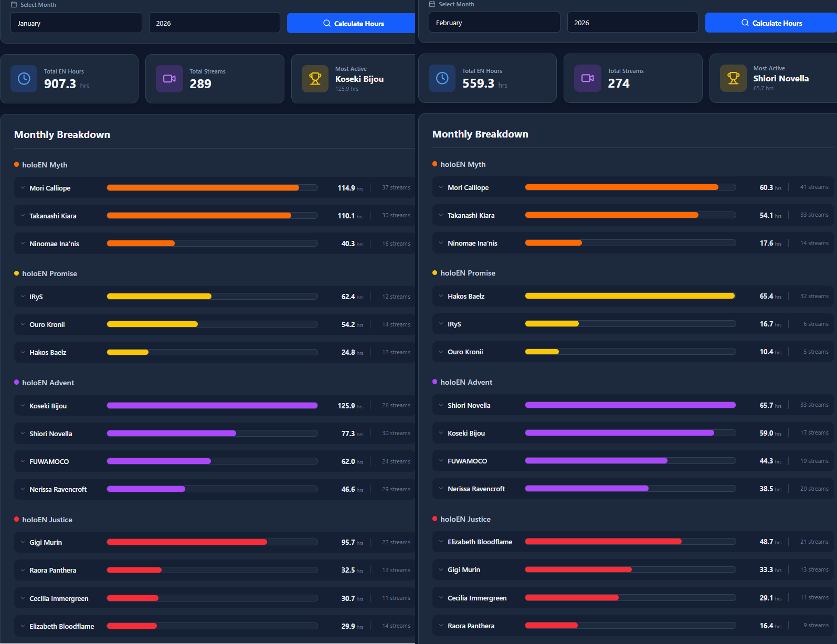Click Calculate Hours for February
Image resolution: width=837 pixels, height=644 pixels.
click(x=770, y=23)
